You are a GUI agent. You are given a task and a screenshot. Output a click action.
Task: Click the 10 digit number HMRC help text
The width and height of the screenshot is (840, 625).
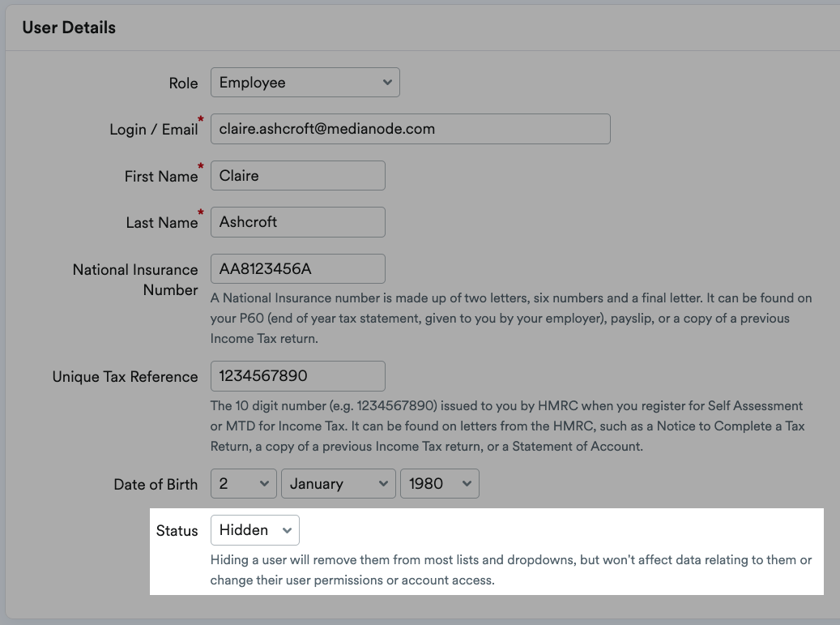point(507,426)
